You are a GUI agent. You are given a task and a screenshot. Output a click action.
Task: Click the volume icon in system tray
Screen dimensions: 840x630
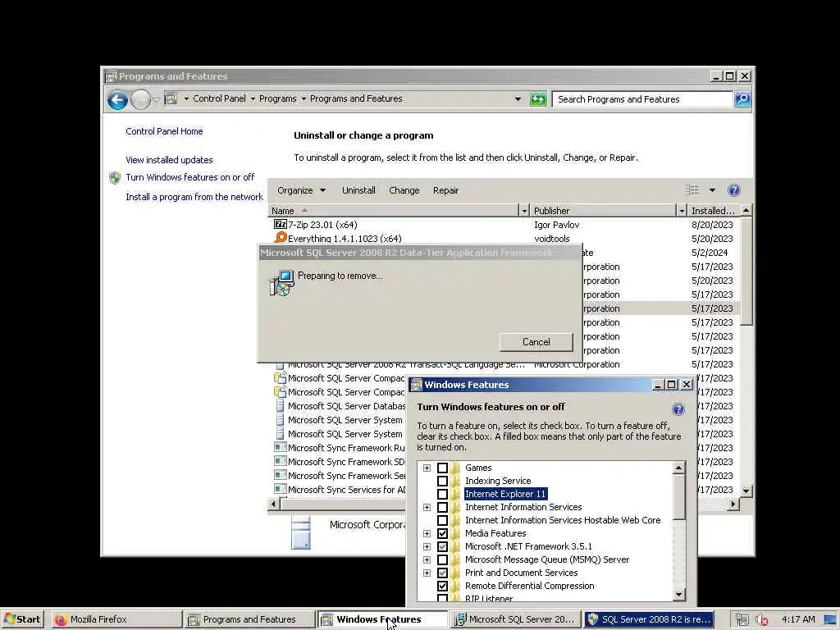coord(761,620)
